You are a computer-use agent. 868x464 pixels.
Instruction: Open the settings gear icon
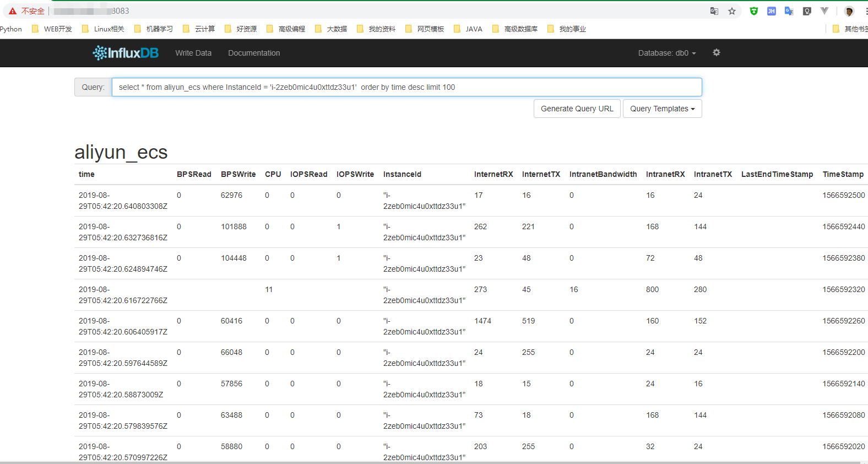(717, 52)
